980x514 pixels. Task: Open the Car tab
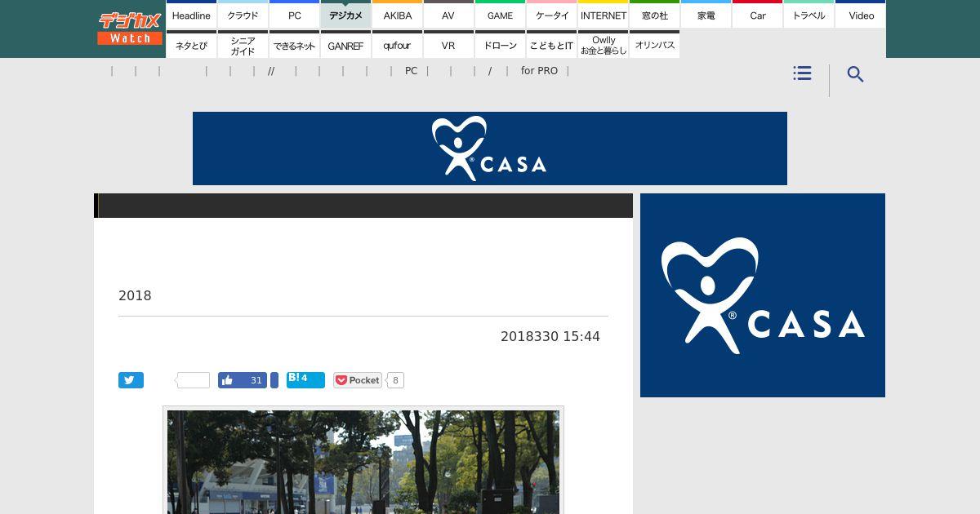coord(757,15)
